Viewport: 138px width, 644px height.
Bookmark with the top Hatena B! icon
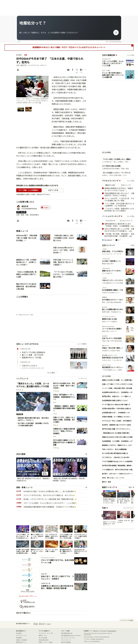(x=81, y=70)
